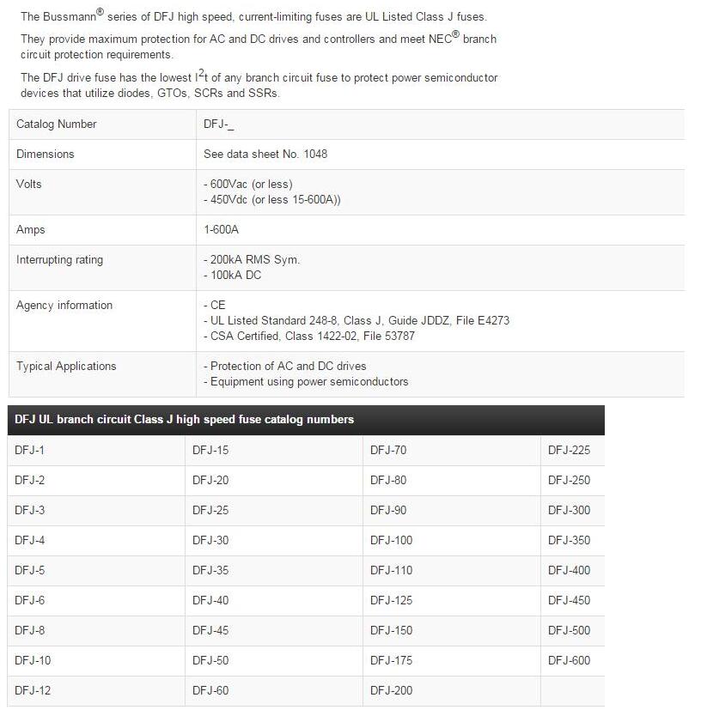
Task: Click the DFJ-5 fuse entry
Action: pyautogui.click(x=30, y=570)
